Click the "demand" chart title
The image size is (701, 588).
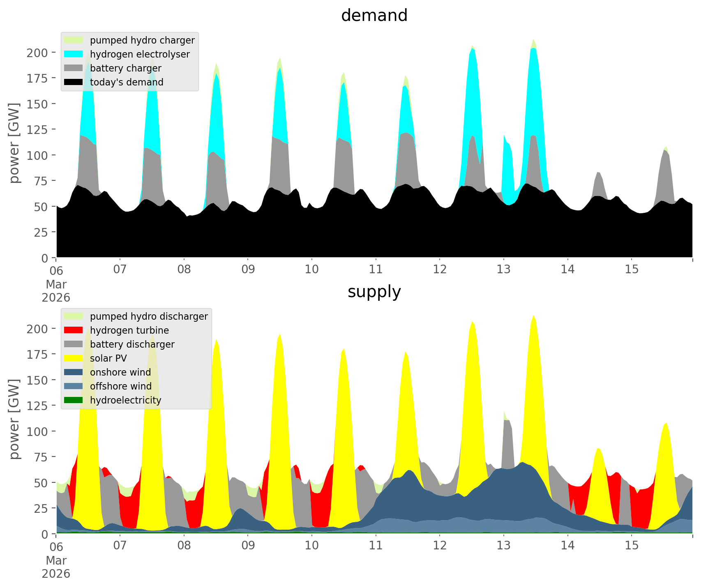[374, 16]
